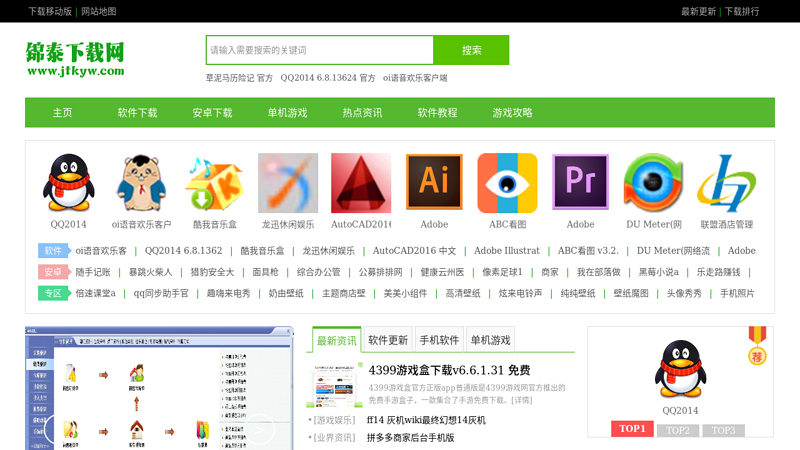Open the software screenshot slideshow image
This screenshot has width=800, height=450.
(x=159, y=388)
